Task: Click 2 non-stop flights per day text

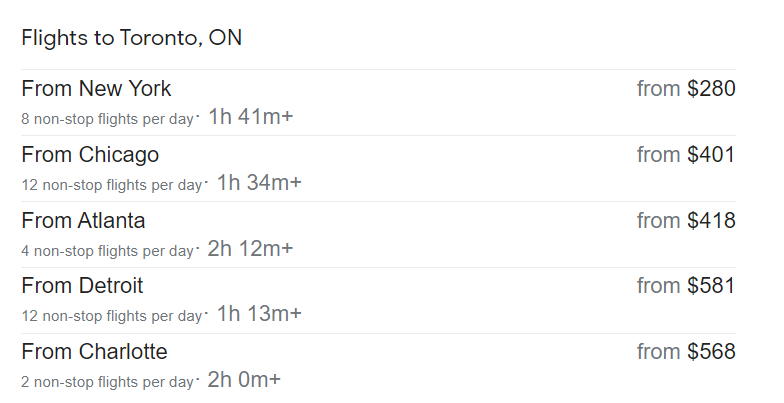Action: point(107,382)
